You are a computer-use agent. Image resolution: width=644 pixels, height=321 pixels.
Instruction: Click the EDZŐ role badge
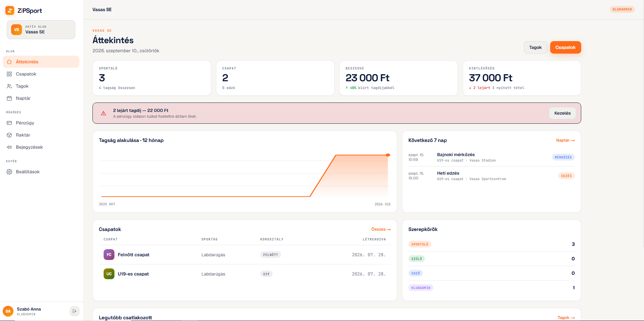click(x=416, y=273)
